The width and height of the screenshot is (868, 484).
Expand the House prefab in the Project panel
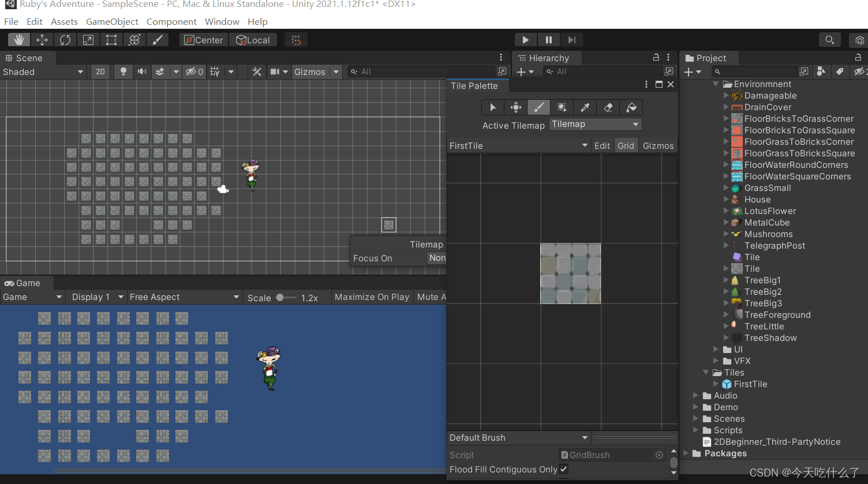click(x=727, y=199)
